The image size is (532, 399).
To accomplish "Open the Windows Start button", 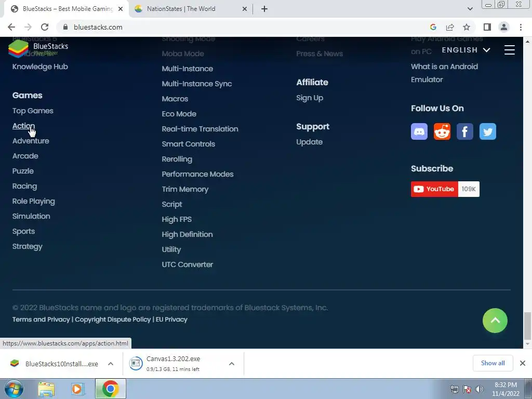I will pyautogui.click(x=13, y=389).
